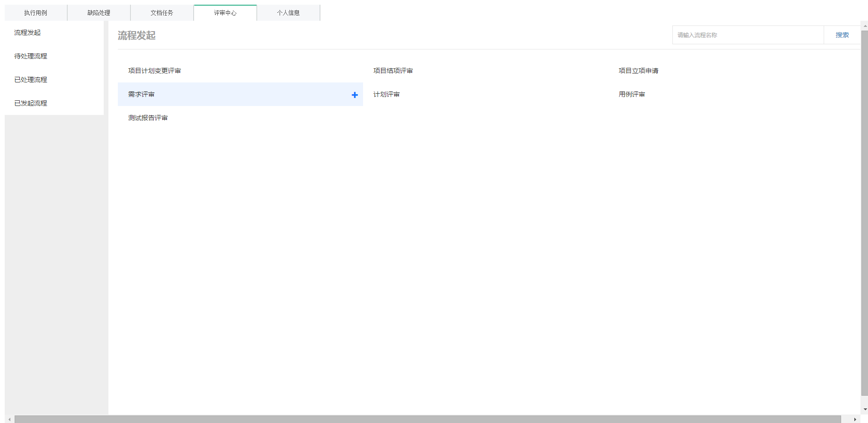
Task: Select 流程发起 in the left sidebar
Action: click(x=27, y=33)
